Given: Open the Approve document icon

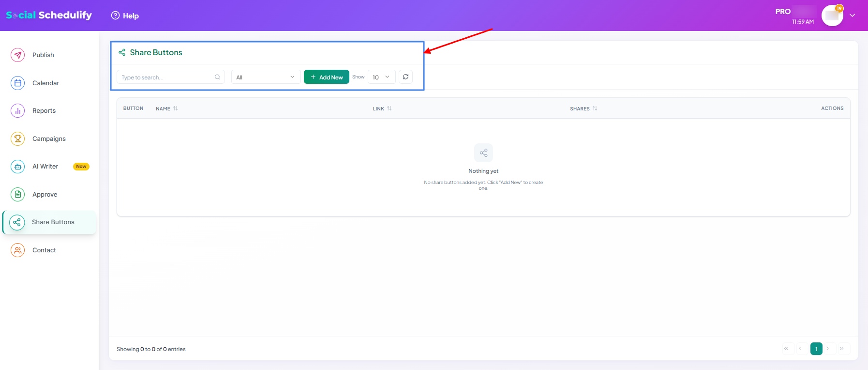Looking at the screenshot, I should [18, 195].
